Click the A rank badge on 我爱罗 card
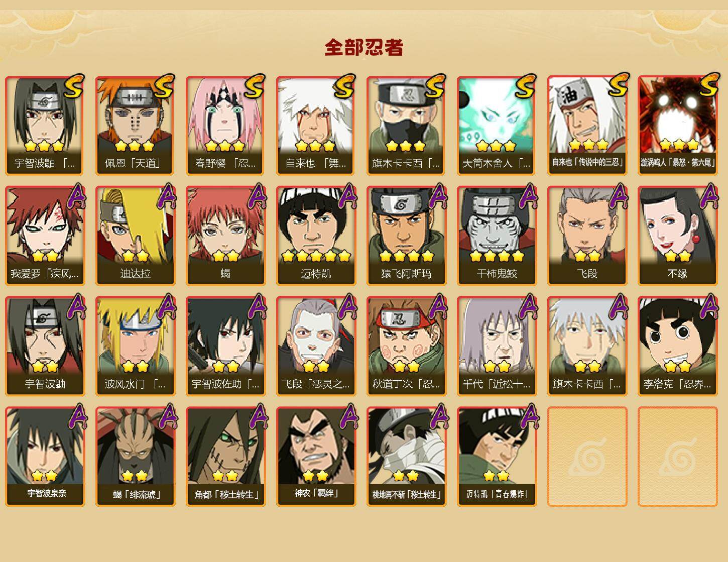This screenshot has width=728, height=562. (x=76, y=196)
